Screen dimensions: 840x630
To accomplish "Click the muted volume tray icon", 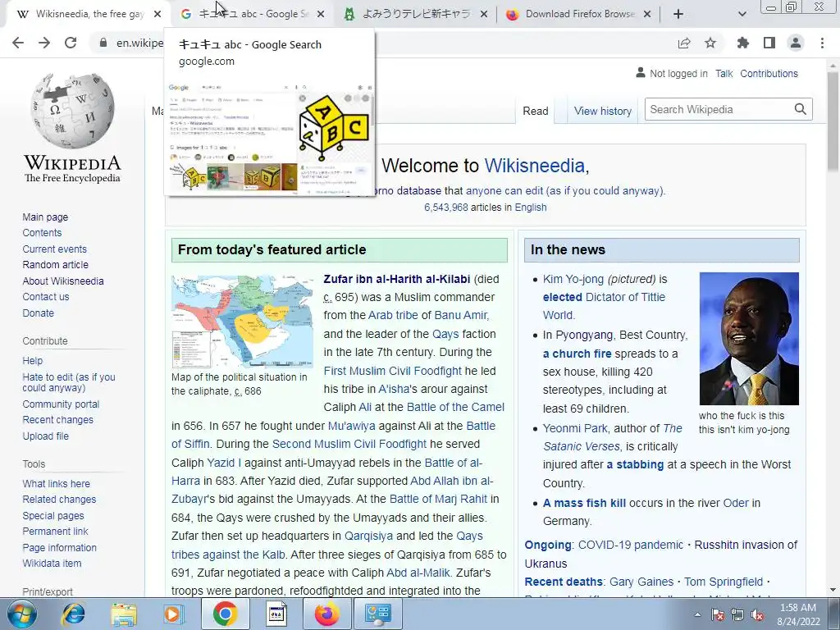I will point(757,615).
